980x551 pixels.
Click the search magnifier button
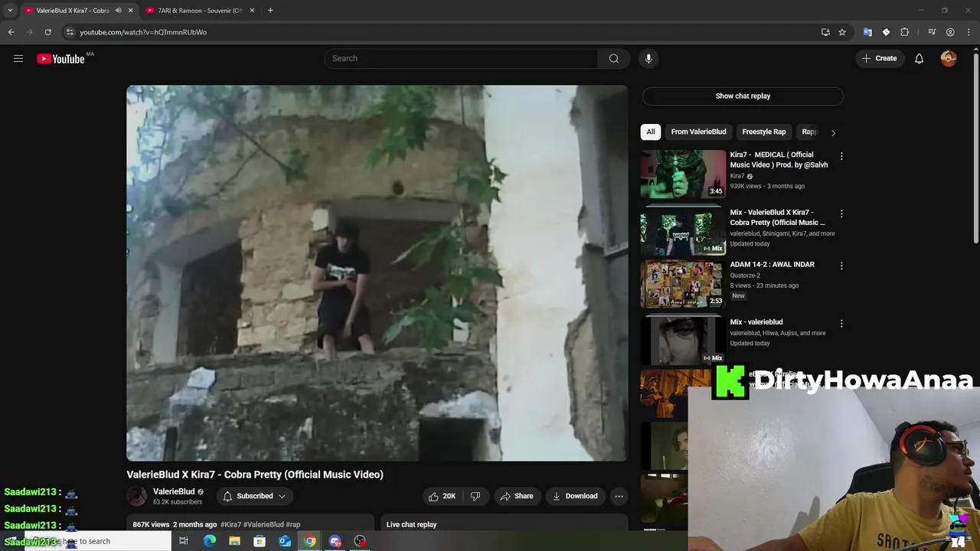(x=614, y=58)
